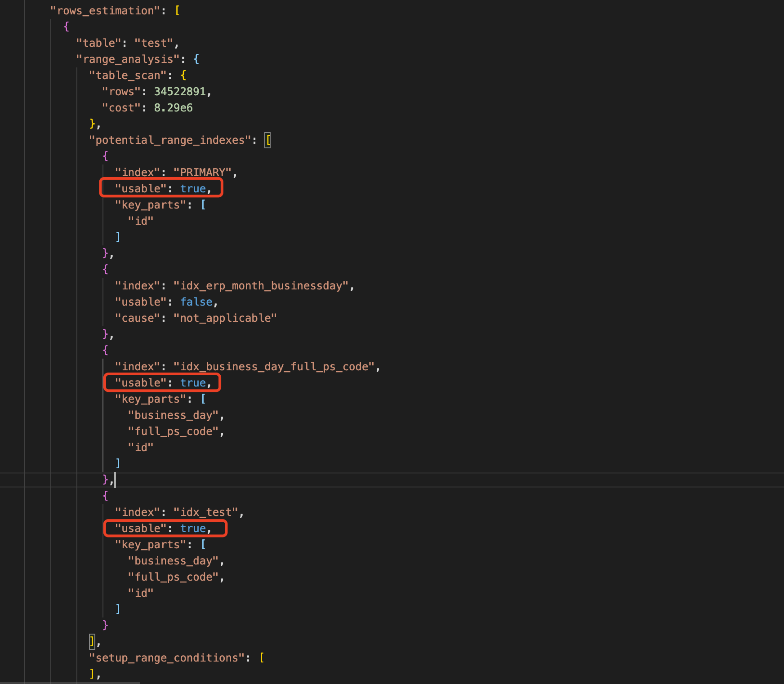Click the "table": "test" line
The height and width of the screenshot is (684, 784).
128,43
